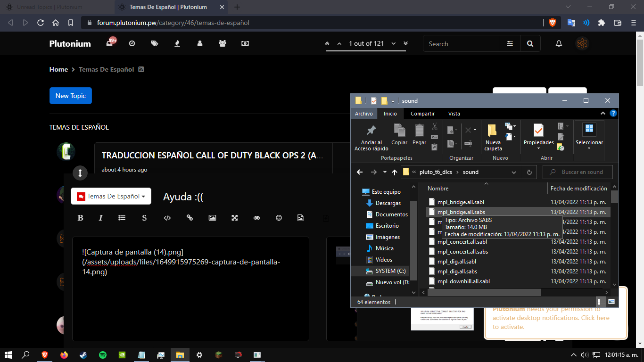This screenshot has width=644, height=362.
Task: Click Copiar in Explorer ribbon
Action: click(399, 135)
